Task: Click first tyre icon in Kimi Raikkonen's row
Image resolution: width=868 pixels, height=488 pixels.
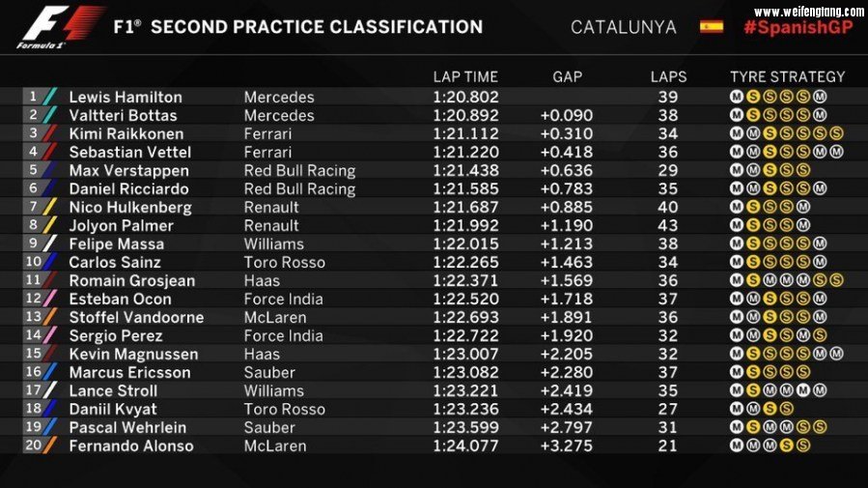Action: click(x=737, y=133)
